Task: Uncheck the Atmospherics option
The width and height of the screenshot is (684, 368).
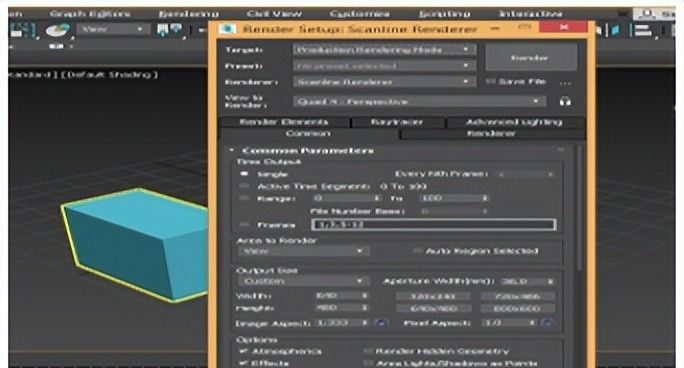Action: (x=243, y=351)
